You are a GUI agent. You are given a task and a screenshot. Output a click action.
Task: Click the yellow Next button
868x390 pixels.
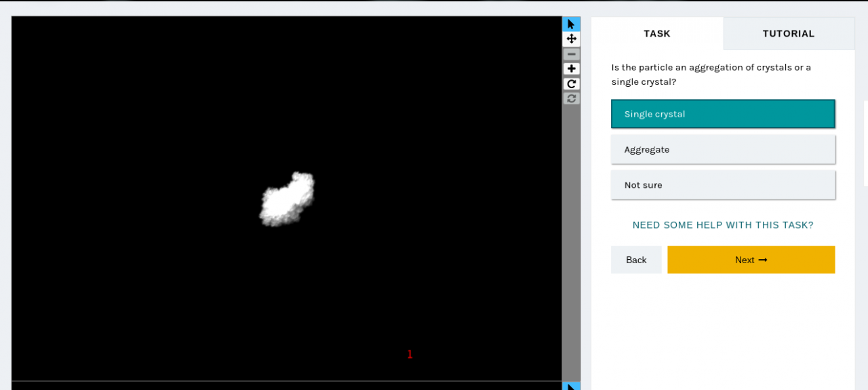(x=751, y=260)
